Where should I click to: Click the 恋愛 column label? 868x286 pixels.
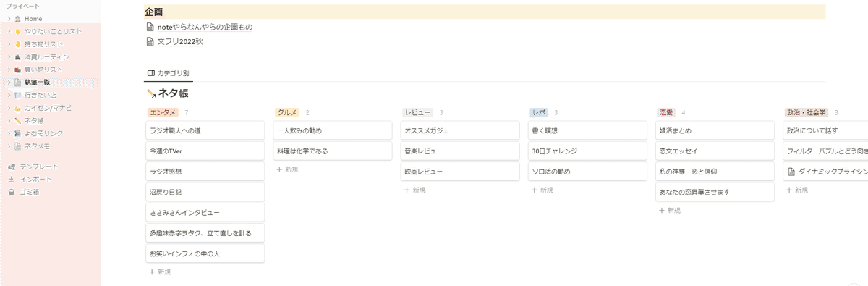click(665, 112)
